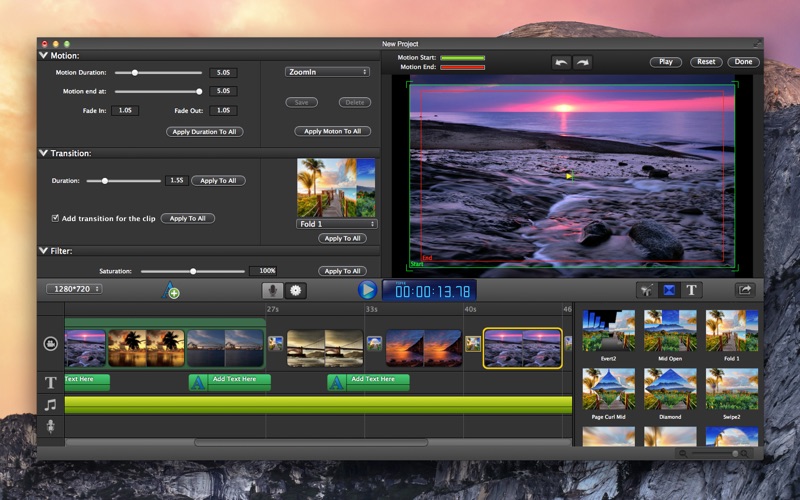This screenshot has height=500, width=800.
Task: Click the undo arrow icon
Action: point(561,62)
